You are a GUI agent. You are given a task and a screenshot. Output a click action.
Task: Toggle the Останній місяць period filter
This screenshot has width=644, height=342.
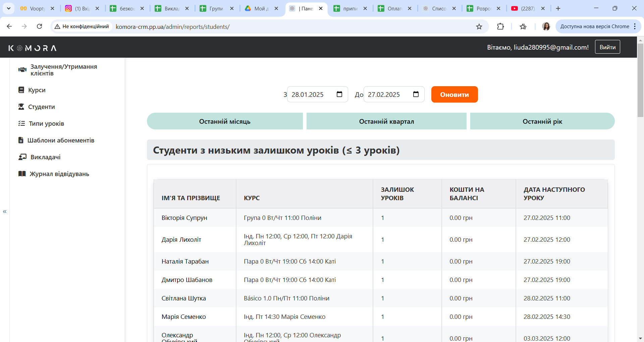pyautogui.click(x=225, y=121)
